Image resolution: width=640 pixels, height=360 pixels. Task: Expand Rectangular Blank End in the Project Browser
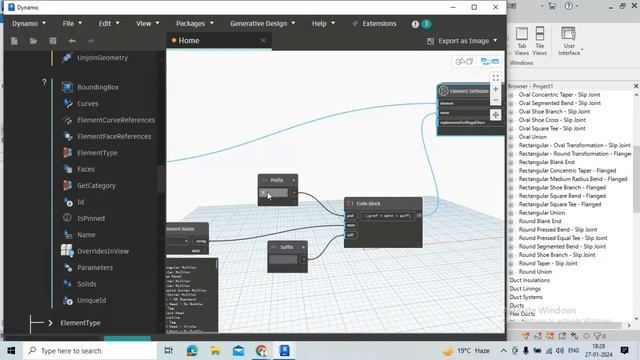pyautogui.click(x=511, y=162)
